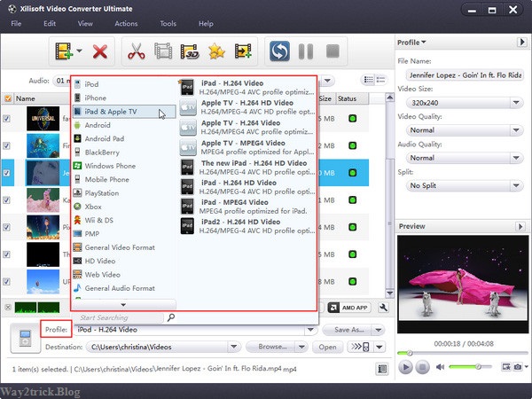The width and height of the screenshot is (532, 399).
Task: Open the Effects stars tool
Action: pyautogui.click(x=216, y=51)
